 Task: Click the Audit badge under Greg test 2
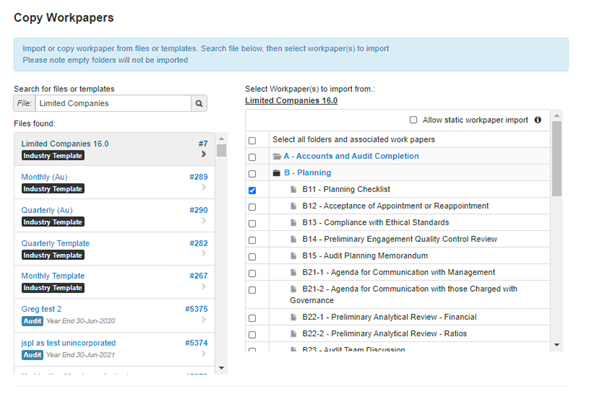point(32,321)
